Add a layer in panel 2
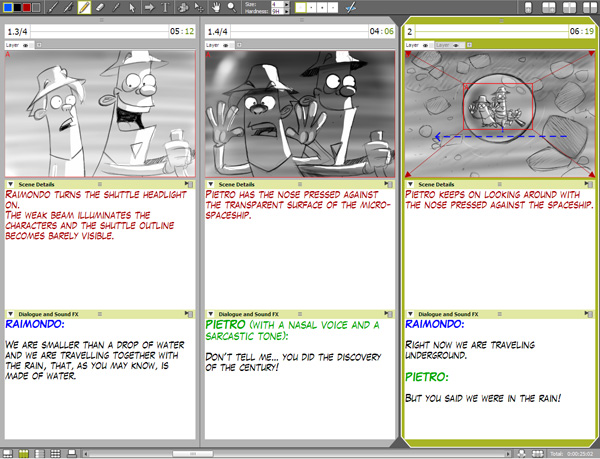This screenshot has width=600, height=459. click(469, 45)
